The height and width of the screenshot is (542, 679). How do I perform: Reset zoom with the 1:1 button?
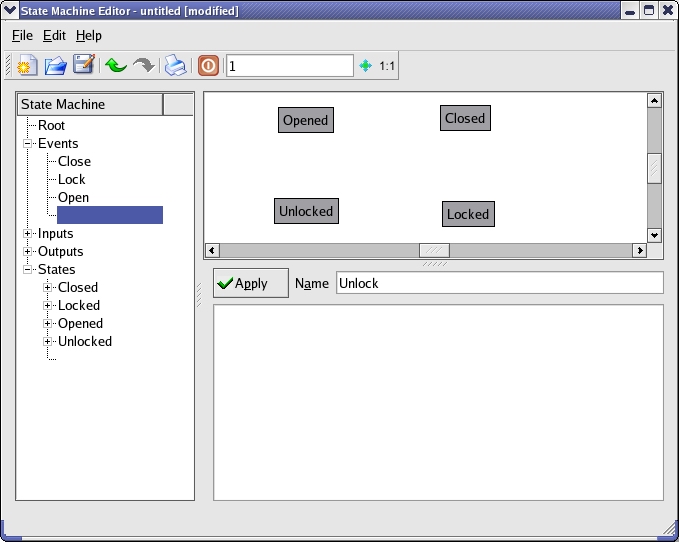click(x=387, y=66)
